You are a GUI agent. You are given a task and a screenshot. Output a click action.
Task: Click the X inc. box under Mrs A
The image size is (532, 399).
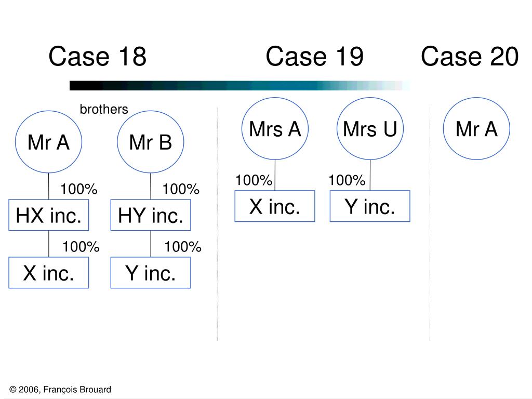click(275, 206)
